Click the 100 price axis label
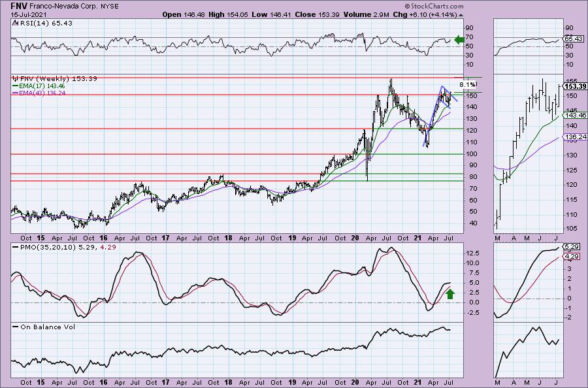This screenshot has height=388, width=588. 471,154
